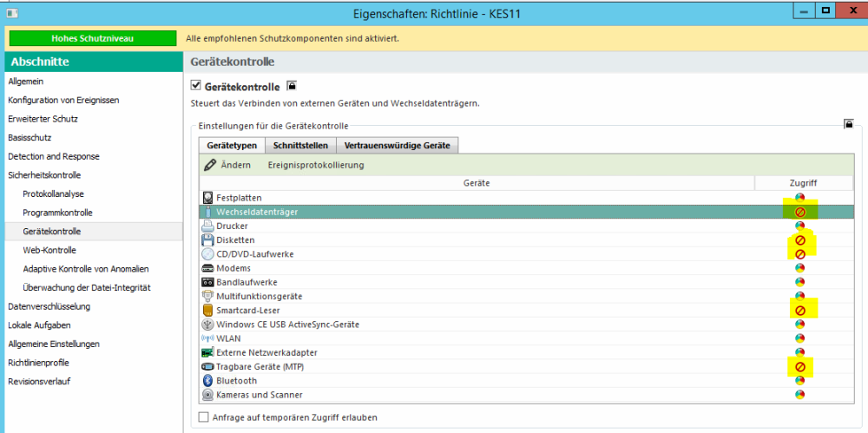The height and width of the screenshot is (433, 868).
Task: Switch to the Gerätetypen tab
Action: [x=232, y=146]
